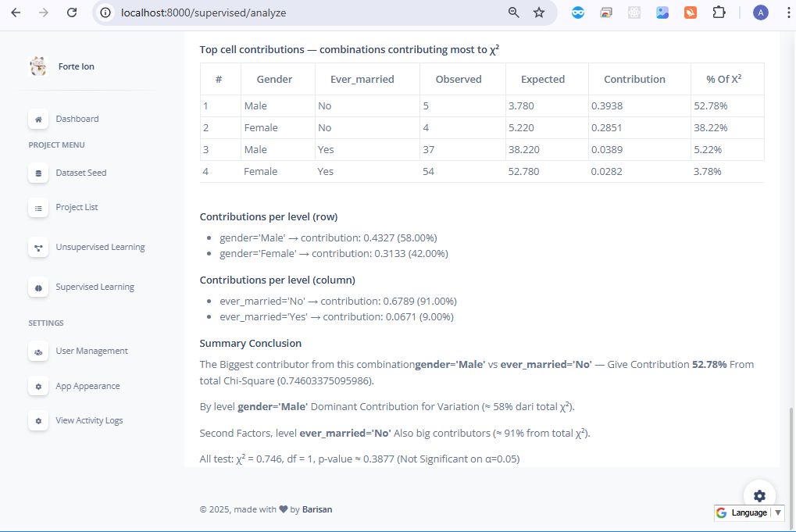Click the ever_married='No' contribution bullet
The height and width of the screenshot is (532, 796).
(338, 301)
